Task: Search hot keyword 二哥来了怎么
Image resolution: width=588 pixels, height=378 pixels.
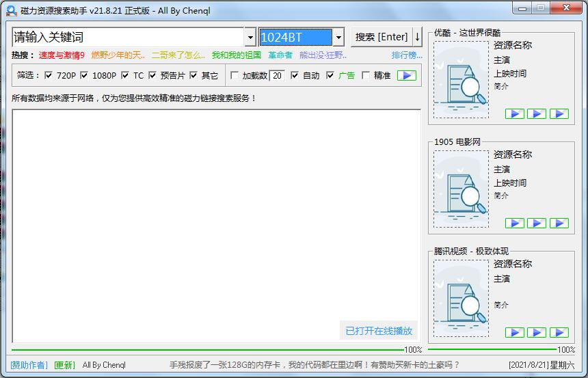Action: point(178,55)
